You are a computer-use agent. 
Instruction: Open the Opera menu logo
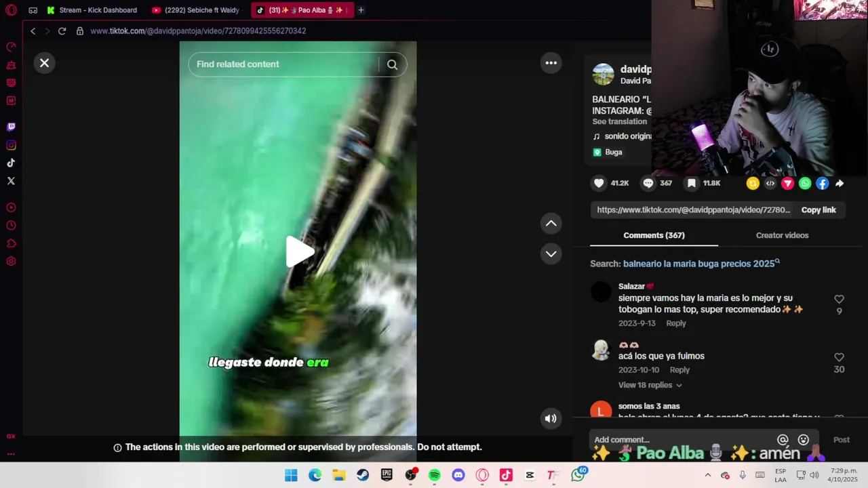(x=11, y=10)
